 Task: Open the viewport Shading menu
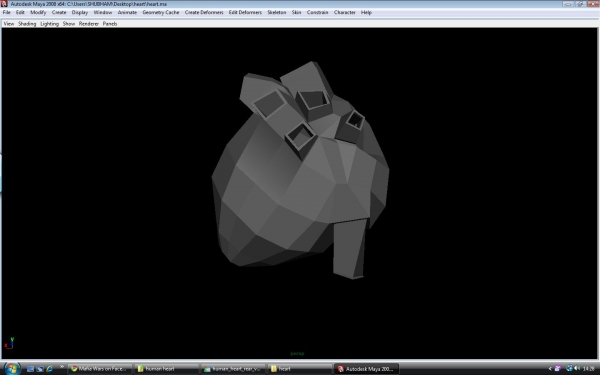click(27, 24)
